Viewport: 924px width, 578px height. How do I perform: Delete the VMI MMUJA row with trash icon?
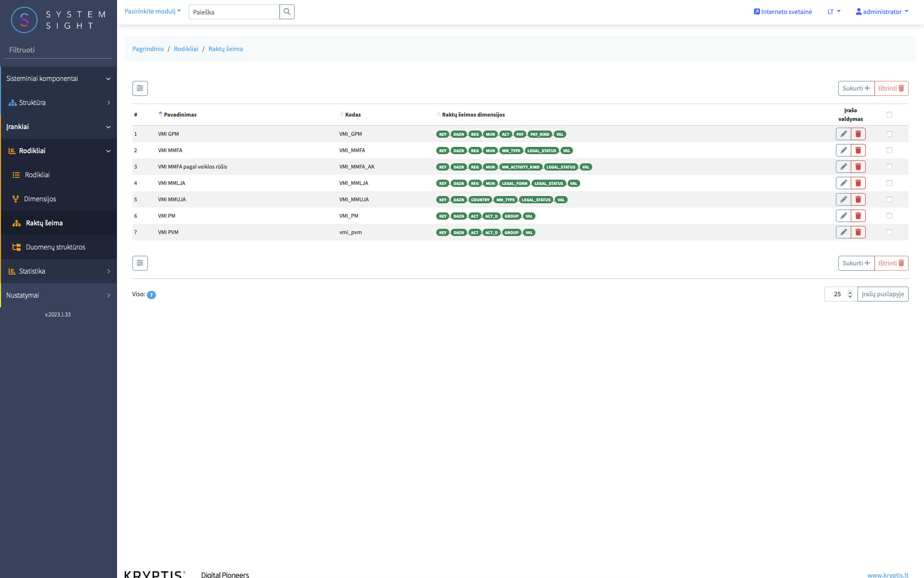858,199
